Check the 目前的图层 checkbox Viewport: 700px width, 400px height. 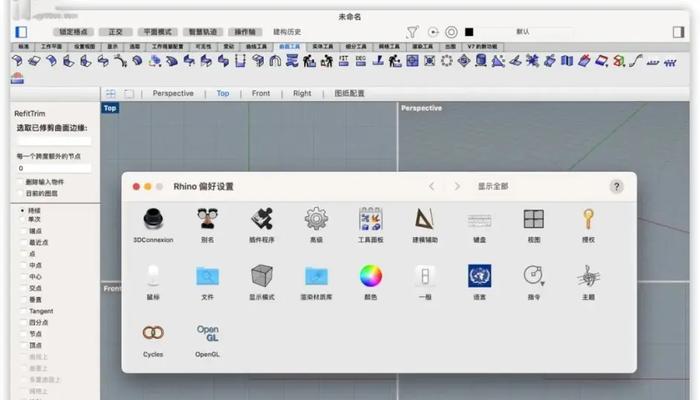pyautogui.click(x=20, y=194)
